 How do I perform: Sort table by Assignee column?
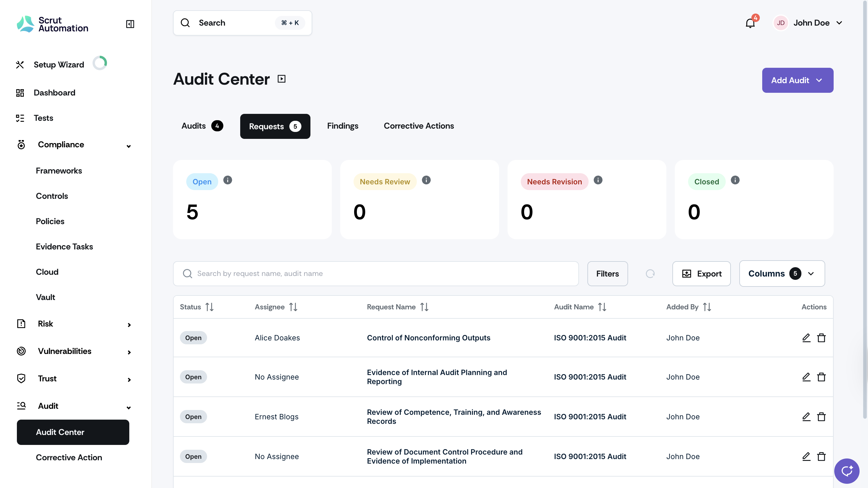293,307
